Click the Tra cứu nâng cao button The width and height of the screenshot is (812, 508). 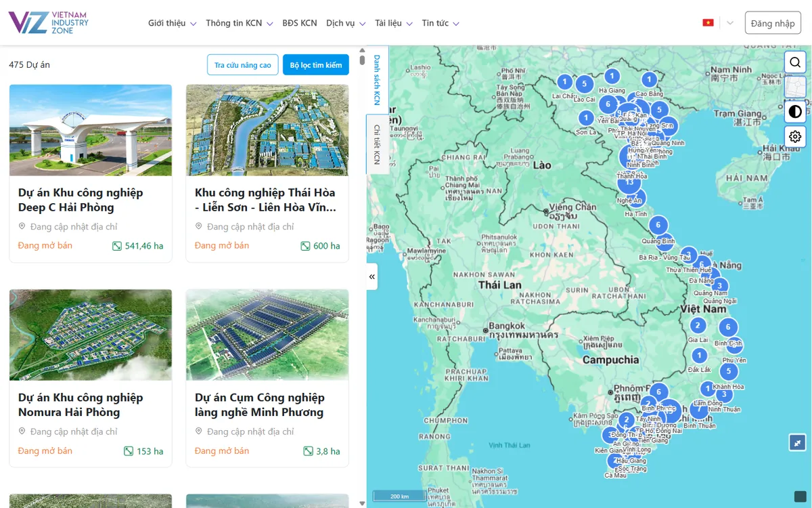coord(243,65)
